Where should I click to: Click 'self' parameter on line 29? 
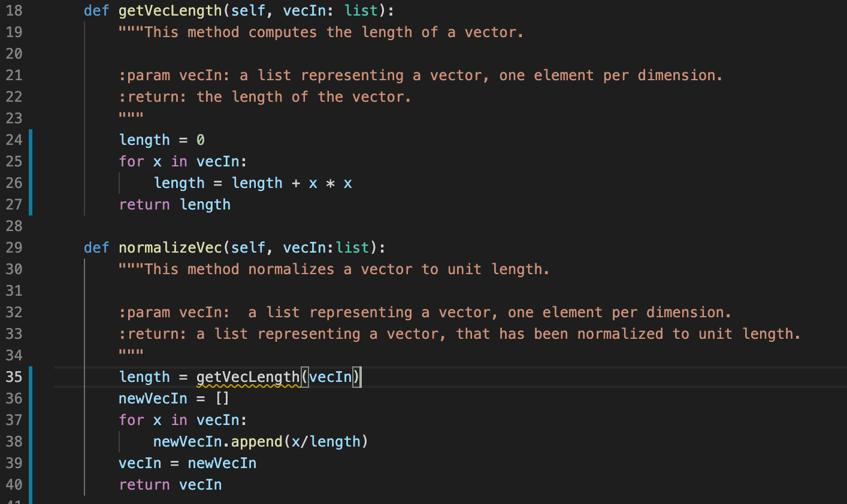click(x=248, y=248)
